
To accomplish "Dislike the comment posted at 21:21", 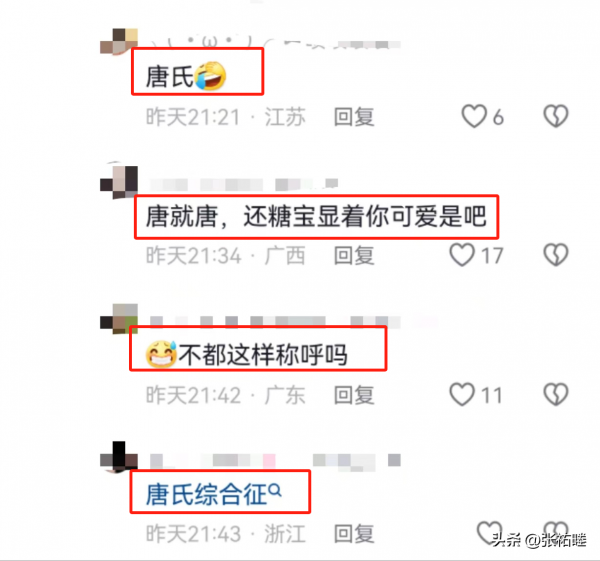I will click(556, 116).
